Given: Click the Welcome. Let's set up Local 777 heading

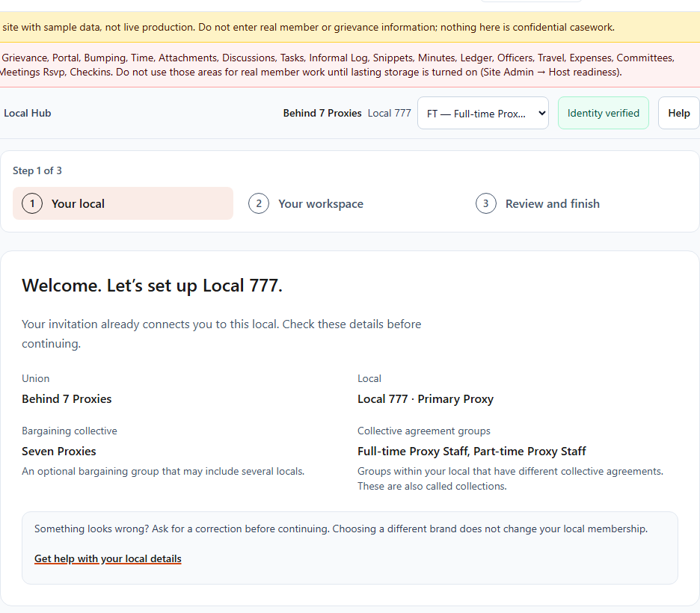Looking at the screenshot, I should pyautogui.click(x=152, y=286).
